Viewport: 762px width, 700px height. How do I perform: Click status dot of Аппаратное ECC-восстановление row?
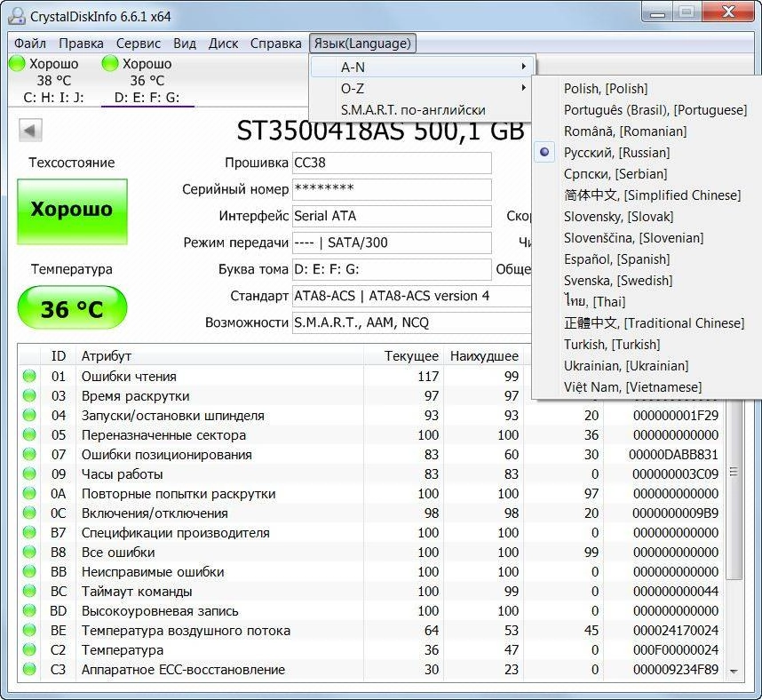(x=29, y=670)
